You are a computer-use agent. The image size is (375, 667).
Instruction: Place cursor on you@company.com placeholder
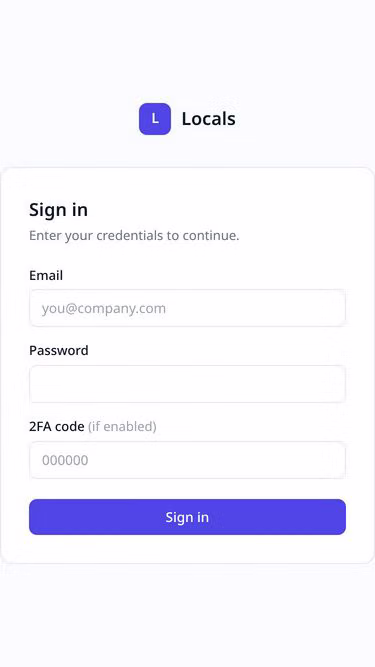tap(104, 308)
